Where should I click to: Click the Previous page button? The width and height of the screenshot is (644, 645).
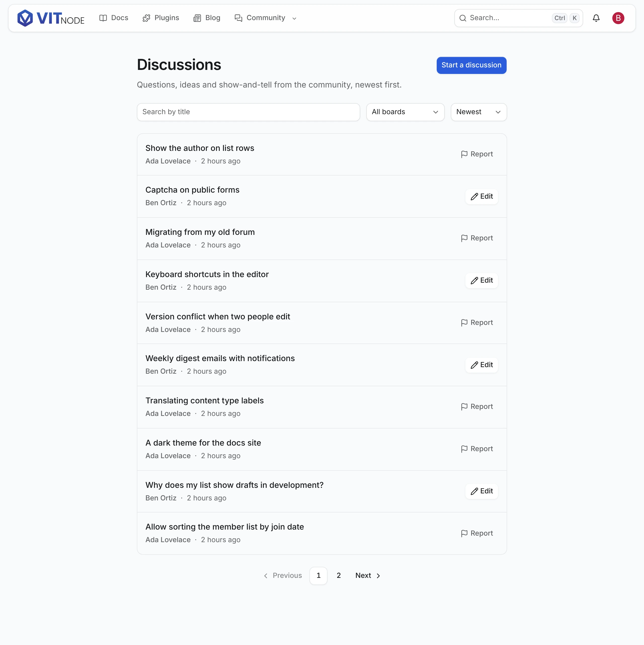283,576
